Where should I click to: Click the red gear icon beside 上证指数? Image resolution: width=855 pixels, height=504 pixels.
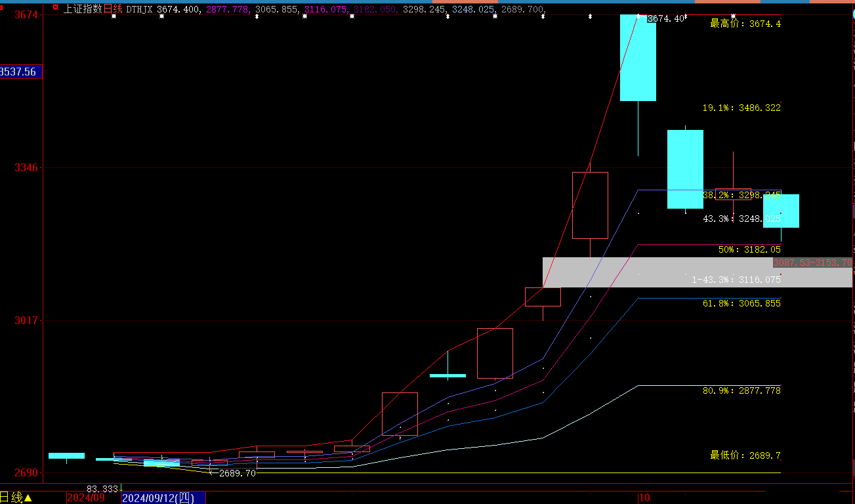coord(55,8)
